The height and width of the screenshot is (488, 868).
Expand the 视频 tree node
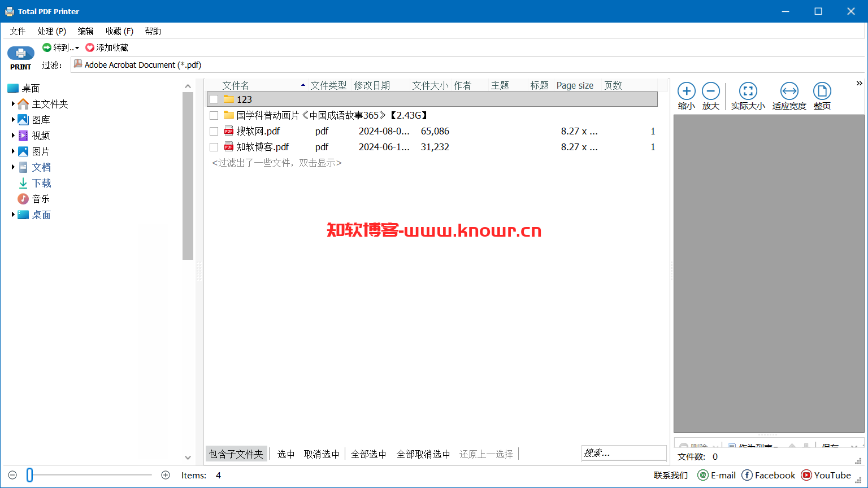point(13,136)
